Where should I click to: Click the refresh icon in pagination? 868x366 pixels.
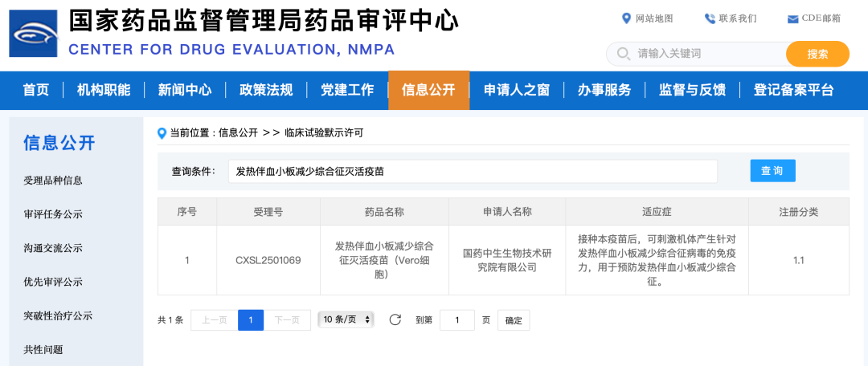coord(395,319)
